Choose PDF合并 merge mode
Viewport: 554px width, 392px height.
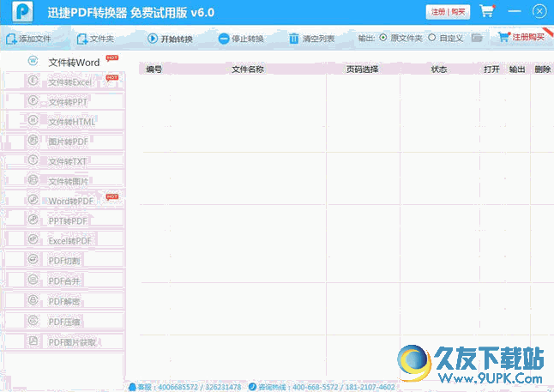click(63, 280)
